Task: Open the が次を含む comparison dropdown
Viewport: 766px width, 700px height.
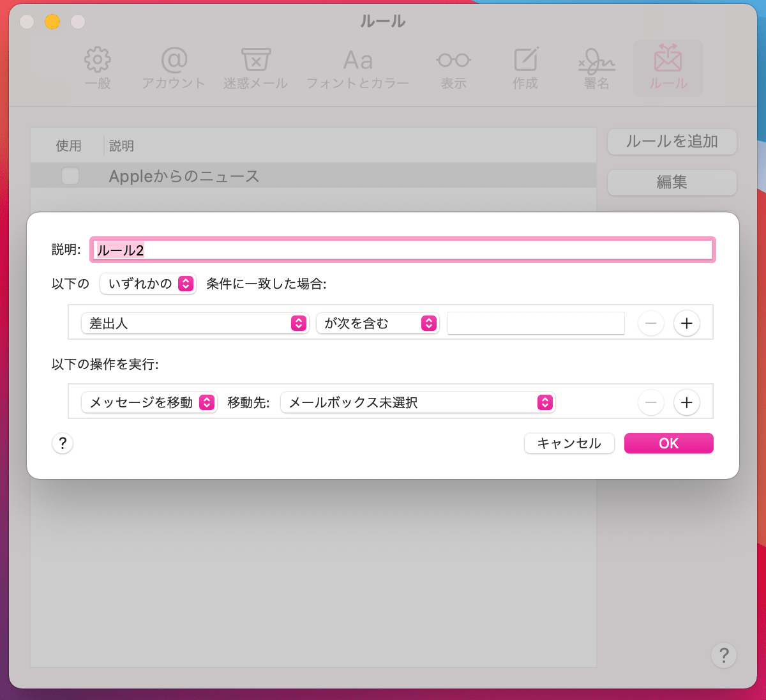Action: pyautogui.click(x=377, y=323)
